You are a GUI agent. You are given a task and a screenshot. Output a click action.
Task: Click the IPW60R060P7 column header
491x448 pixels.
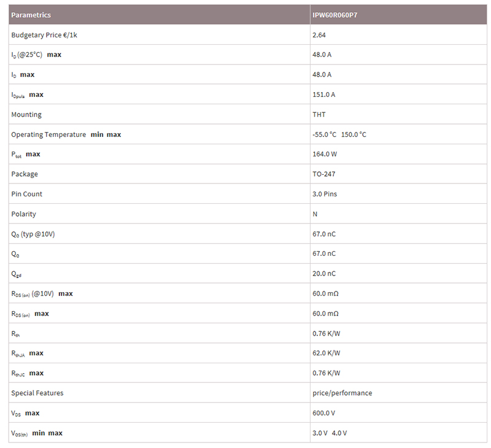(x=334, y=15)
